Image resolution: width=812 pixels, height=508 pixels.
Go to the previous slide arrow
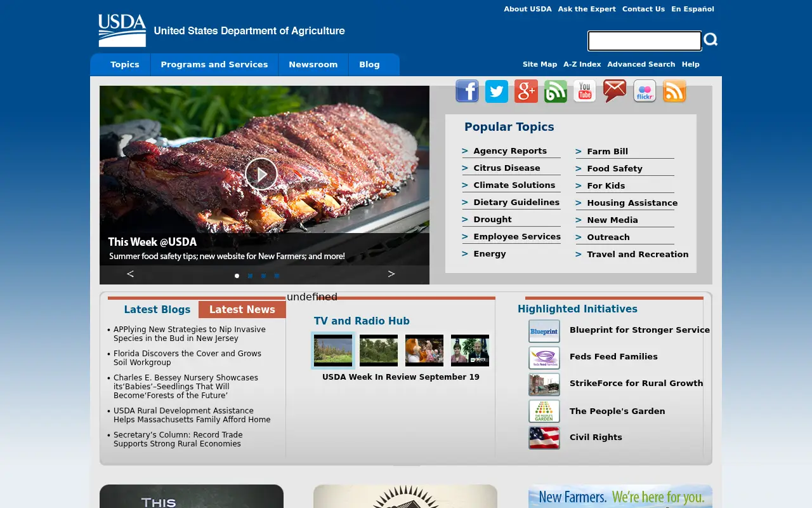130,274
